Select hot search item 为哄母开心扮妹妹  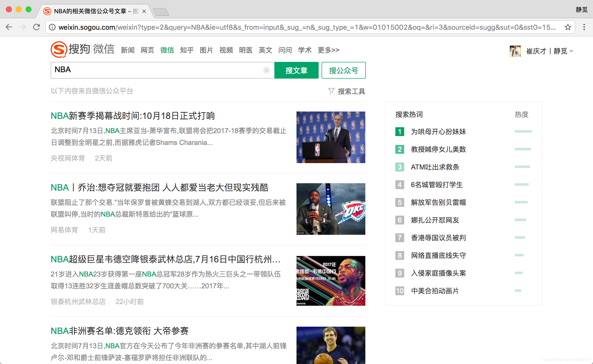click(x=438, y=132)
